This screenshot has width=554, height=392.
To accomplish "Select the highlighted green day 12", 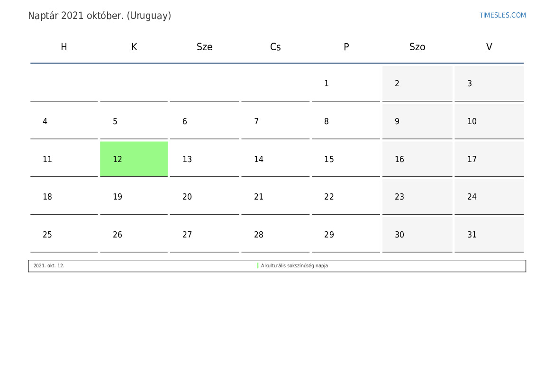I will [x=134, y=159].
